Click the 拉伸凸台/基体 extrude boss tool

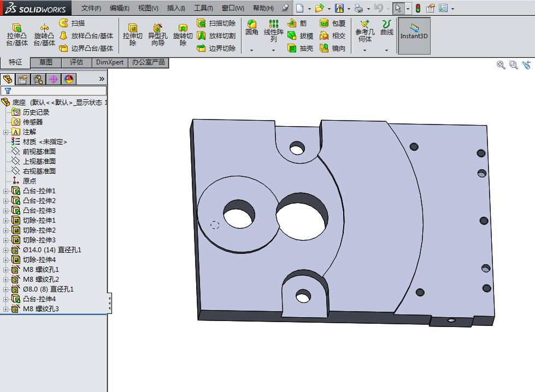coord(17,35)
